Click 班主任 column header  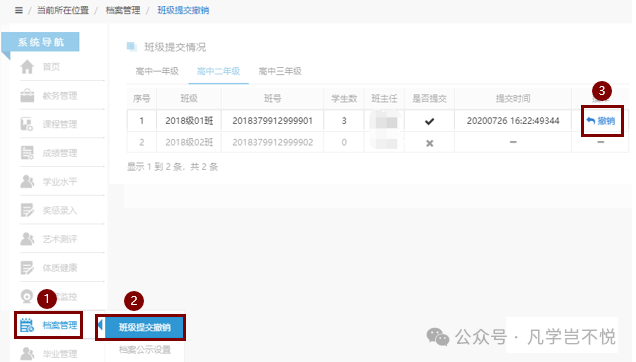[x=384, y=99]
